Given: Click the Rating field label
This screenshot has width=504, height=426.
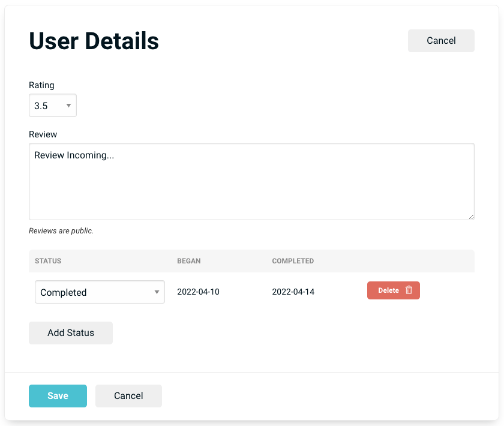Looking at the screenshot, I should [x=41, y=85].
